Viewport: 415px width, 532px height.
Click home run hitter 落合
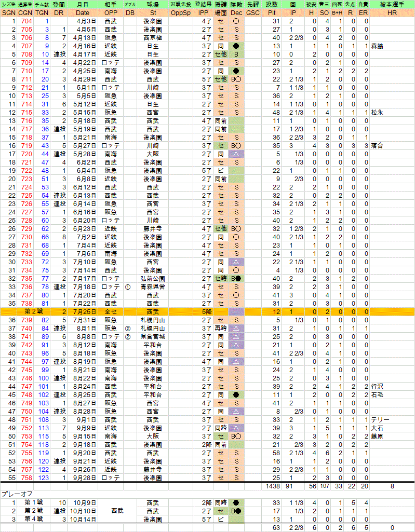click(x=377, y=145)
